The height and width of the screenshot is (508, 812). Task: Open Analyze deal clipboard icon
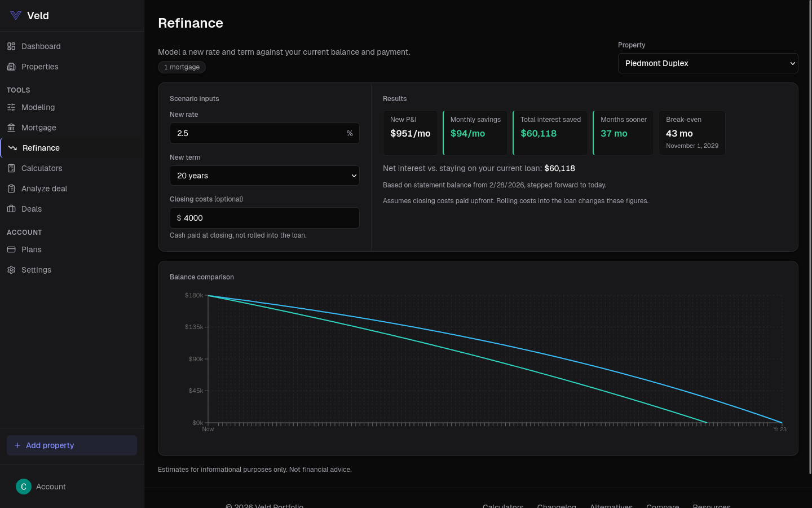[x=11, y=189]
